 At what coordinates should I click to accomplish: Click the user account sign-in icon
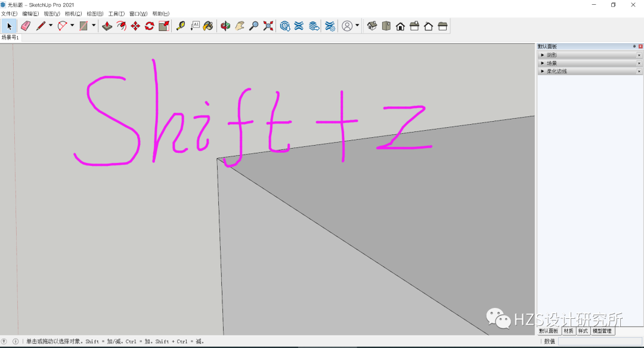click(347, 26)
